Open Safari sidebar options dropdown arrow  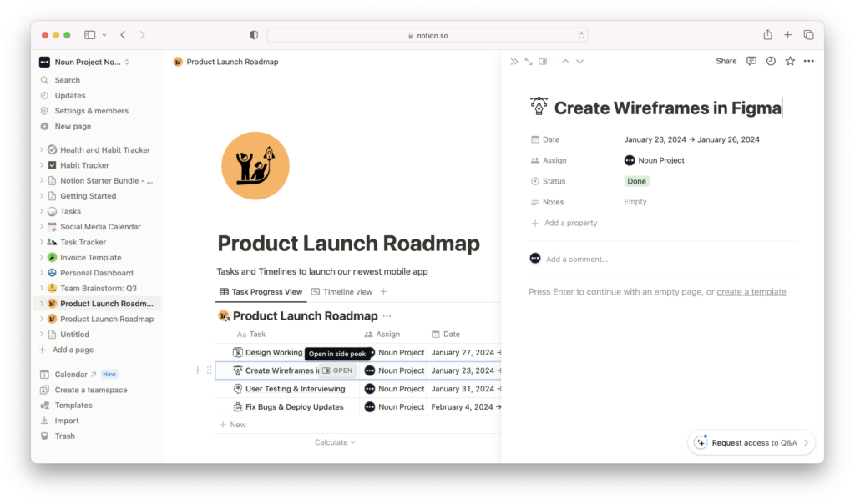click(104, 35)
